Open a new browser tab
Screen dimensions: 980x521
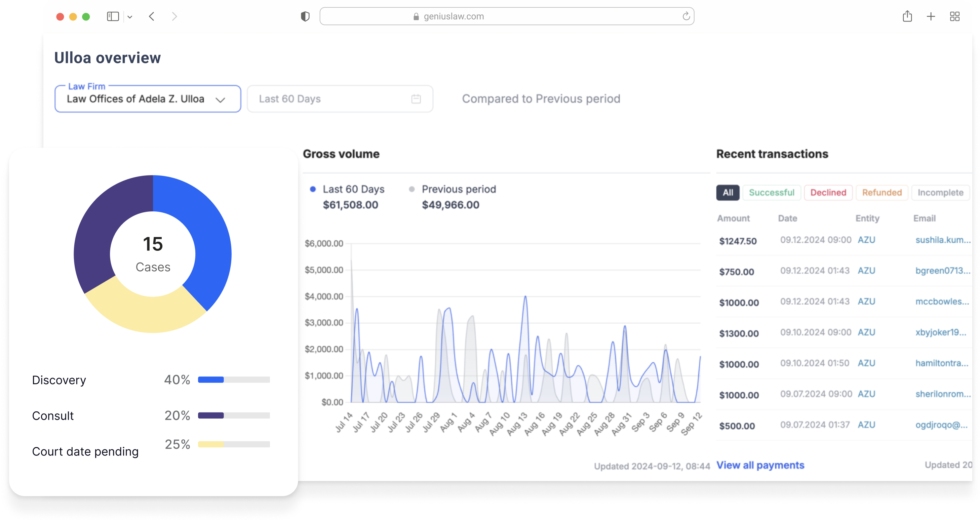point(931,16)
